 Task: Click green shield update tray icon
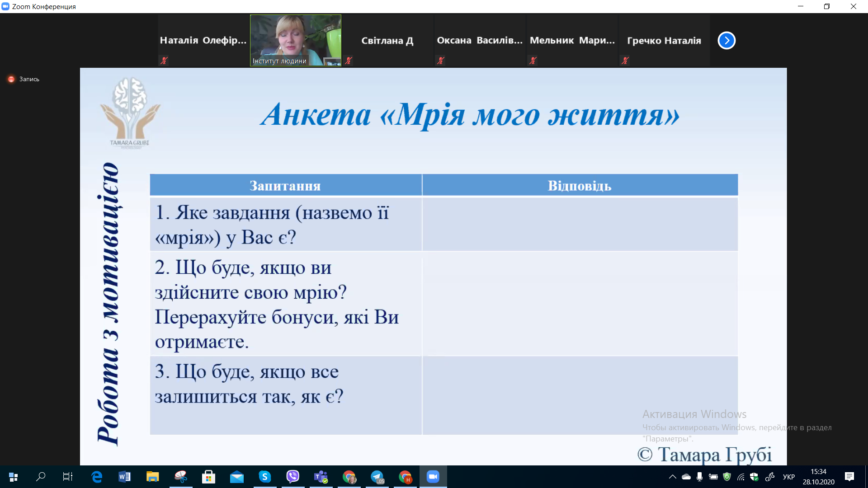point(727,477)
